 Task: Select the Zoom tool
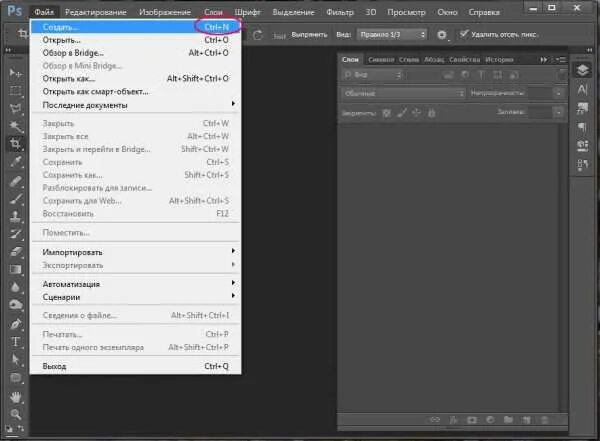(16, 414)
